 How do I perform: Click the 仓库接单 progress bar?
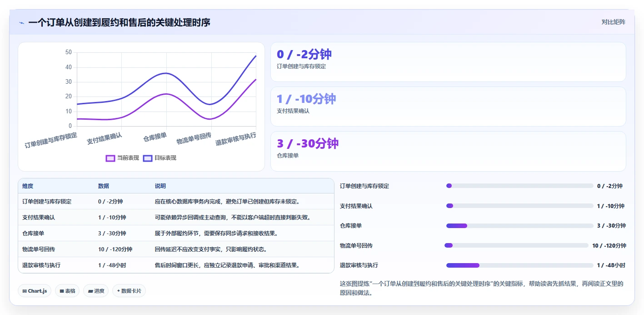pyautogui.click(x=520, y=226)
